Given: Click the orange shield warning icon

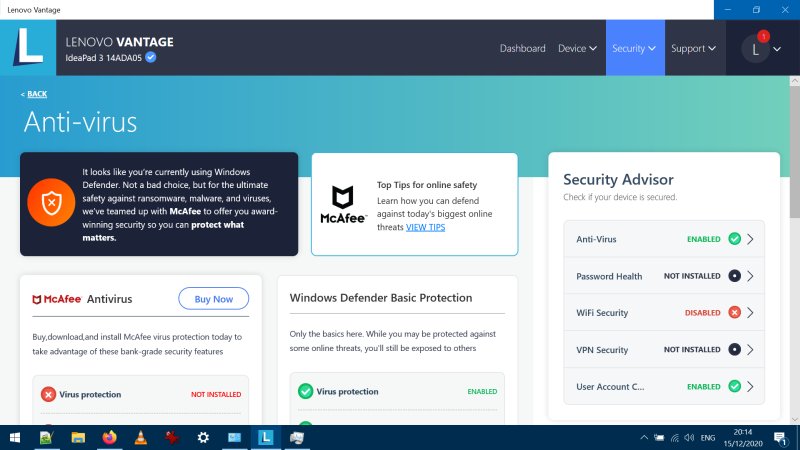Looking at the screenshot, I should pos(51,203).
